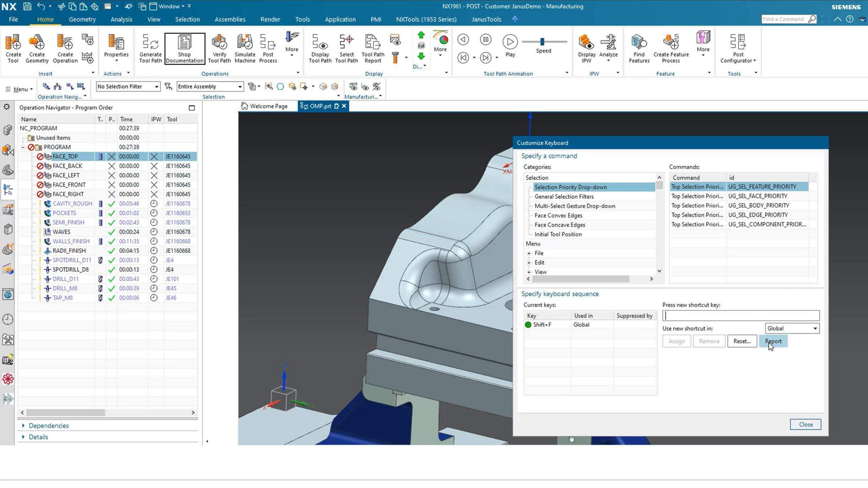This screenshot has height=488, width=868.
Task: Click the Remove button
Action: coord(709,341)
